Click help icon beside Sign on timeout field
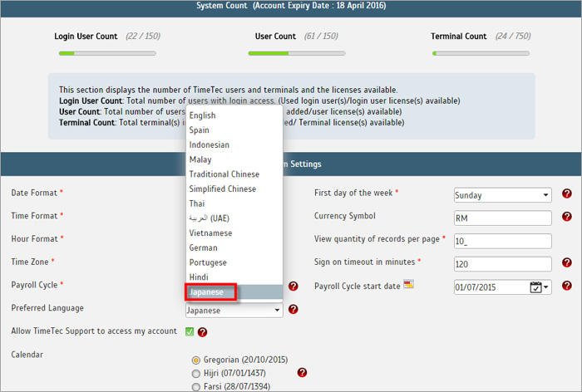Viewport: 582px width, 392px height. click(567, 262)
